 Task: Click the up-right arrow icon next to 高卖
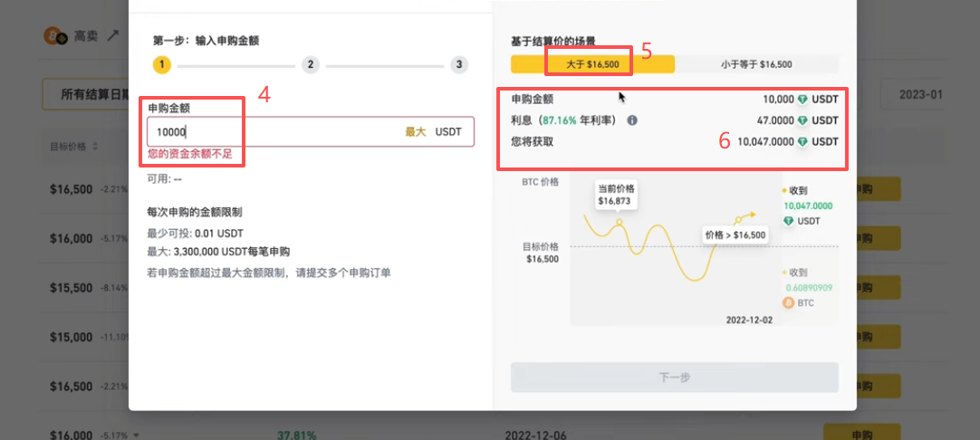113,35
